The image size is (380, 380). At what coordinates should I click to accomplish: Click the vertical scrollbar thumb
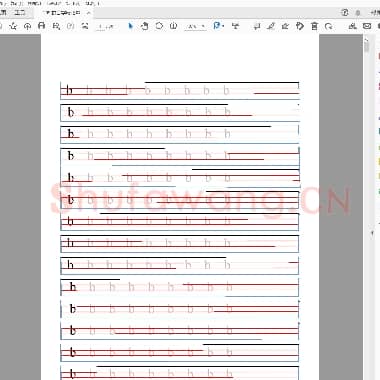[367, 46]
